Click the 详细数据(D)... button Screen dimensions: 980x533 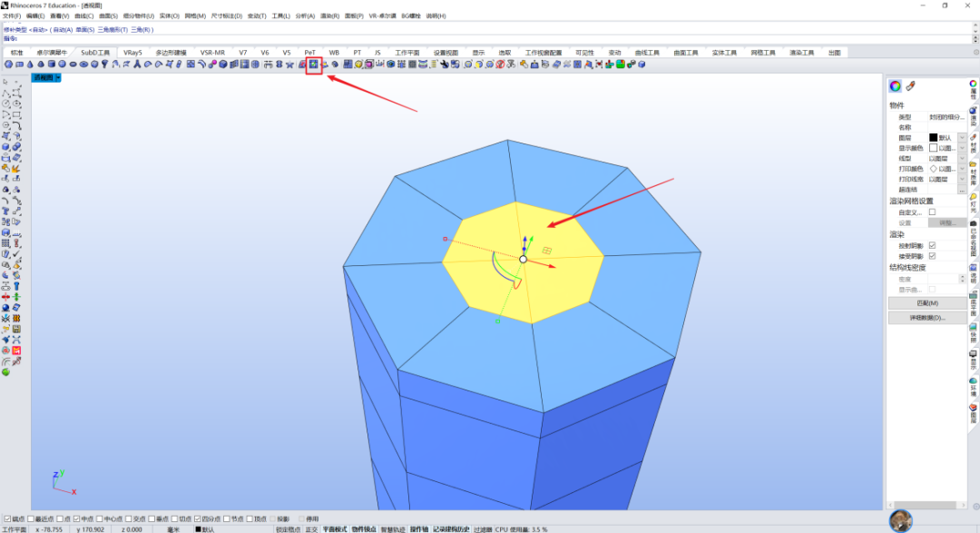coord(926,318)
